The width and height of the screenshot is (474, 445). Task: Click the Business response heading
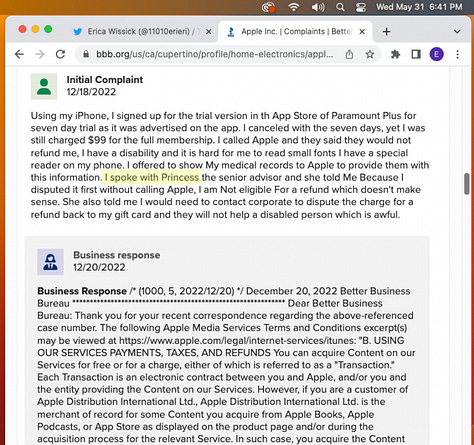pos(117,255)
